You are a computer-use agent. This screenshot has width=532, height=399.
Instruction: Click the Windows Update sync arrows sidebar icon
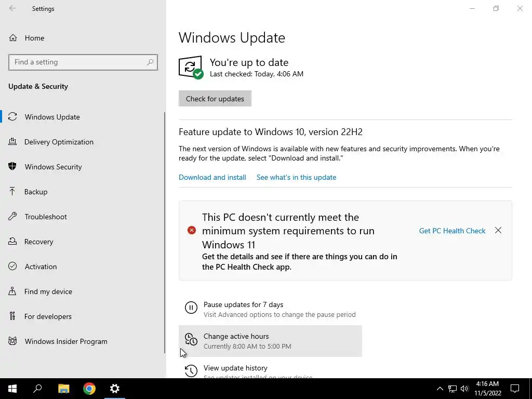pos(12,117)
